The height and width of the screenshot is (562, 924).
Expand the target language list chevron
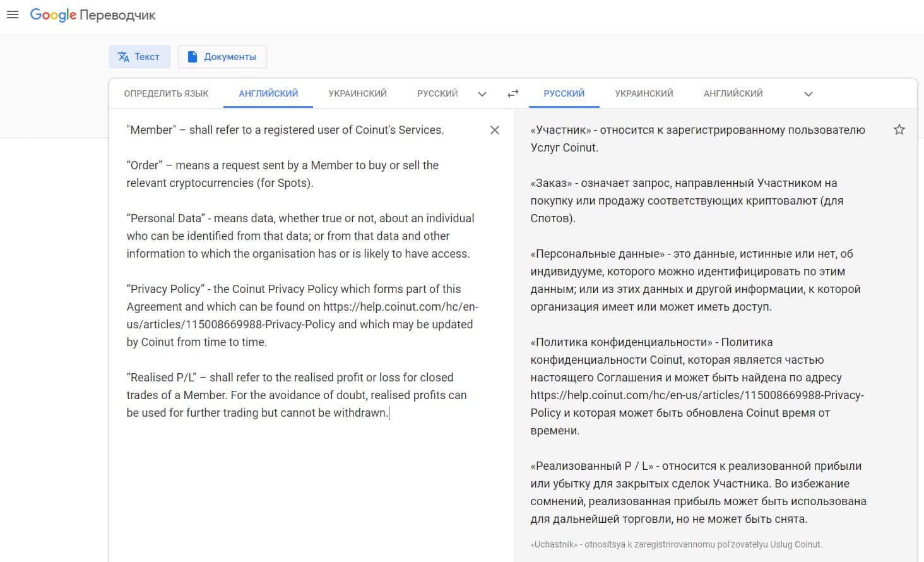(808, 94)
